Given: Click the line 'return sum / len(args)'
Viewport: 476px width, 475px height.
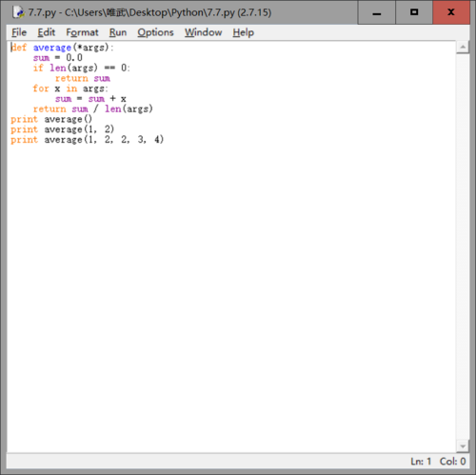Looking at the screenshot, I should 93,109.
